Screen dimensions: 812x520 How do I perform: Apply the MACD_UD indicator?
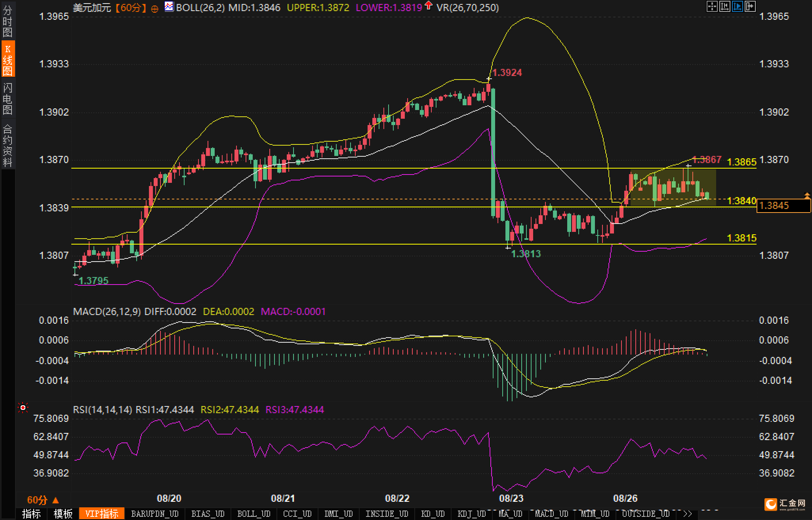(551, 514)
